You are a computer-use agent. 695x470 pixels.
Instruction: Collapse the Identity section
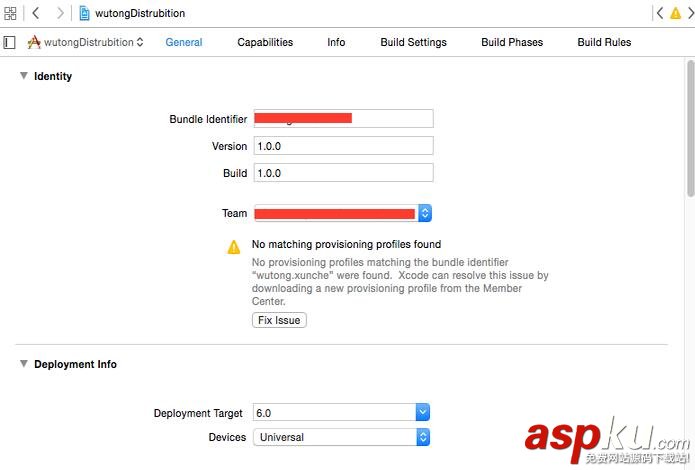(23, 76)
